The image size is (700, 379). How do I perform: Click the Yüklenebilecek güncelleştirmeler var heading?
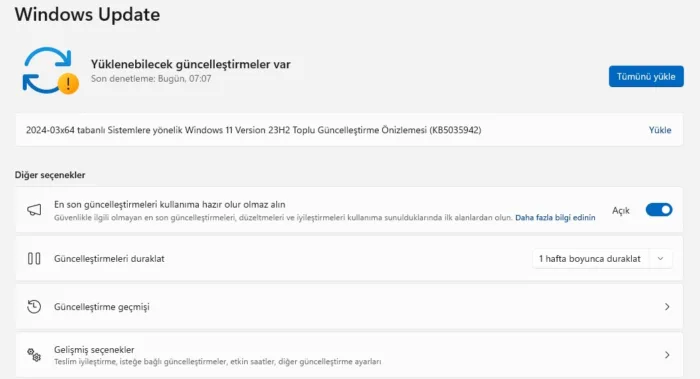pos(191,64)
